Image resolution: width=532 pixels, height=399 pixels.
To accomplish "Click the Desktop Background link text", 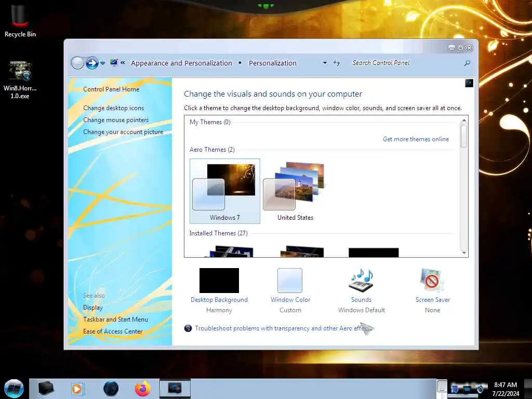I will (x=219, y=300).
